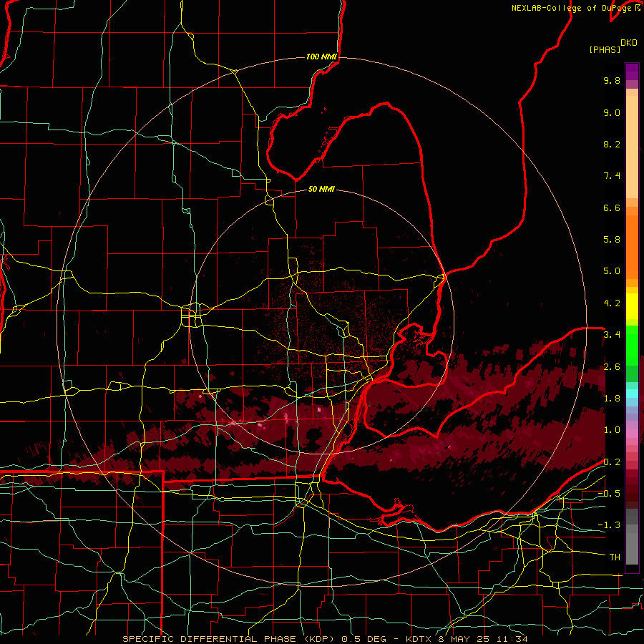Pick the bright green segment of the color bar
Viewport: 644px width, 644px height.
pos(632,345)
